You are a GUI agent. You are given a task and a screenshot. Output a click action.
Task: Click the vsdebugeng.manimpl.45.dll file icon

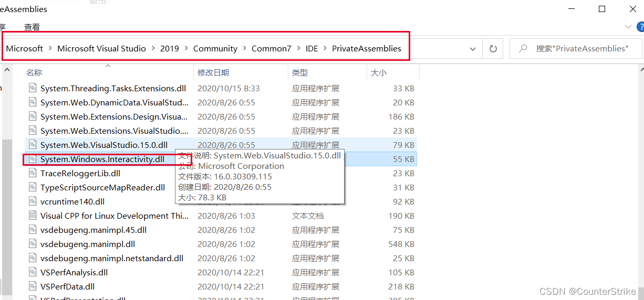pos(33,230)
